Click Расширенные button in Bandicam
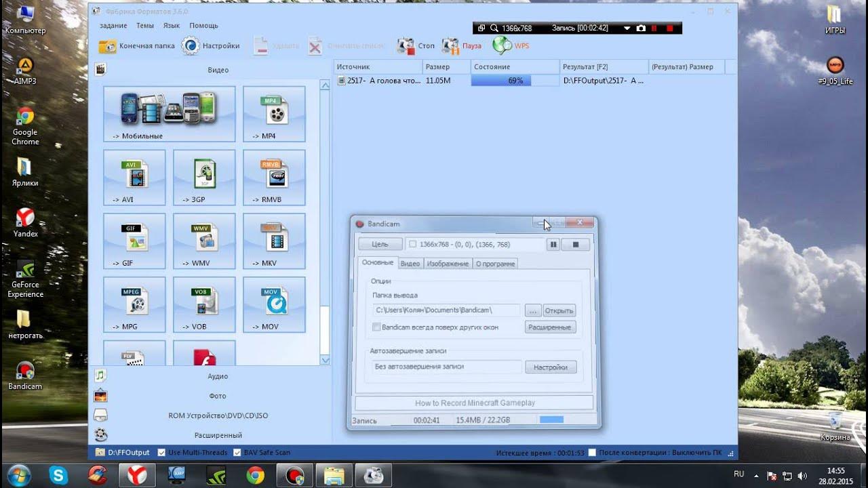This screenshot has width=868, height=488. [x=550, y=327]
